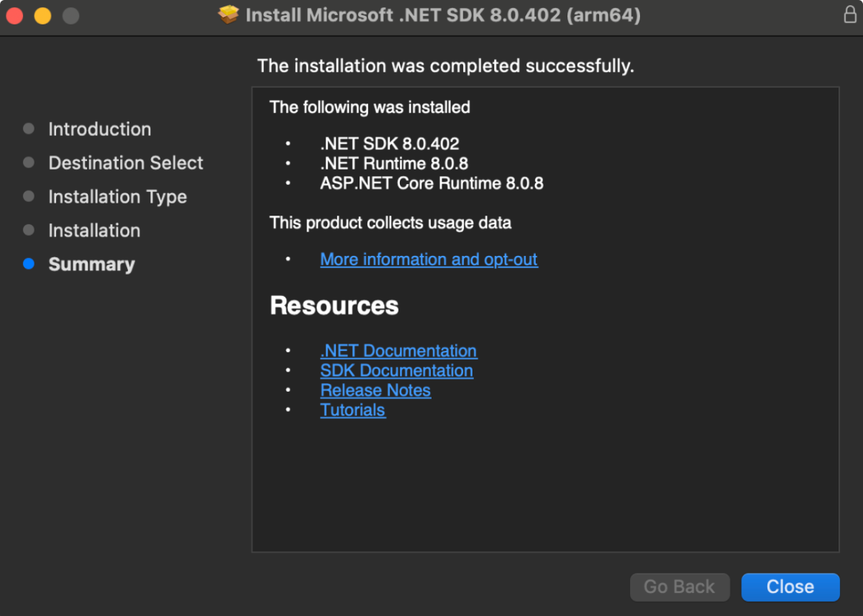Click the Installation step indicator dot
The width and height of the screenshot is (863, 616).
[29, 231]
